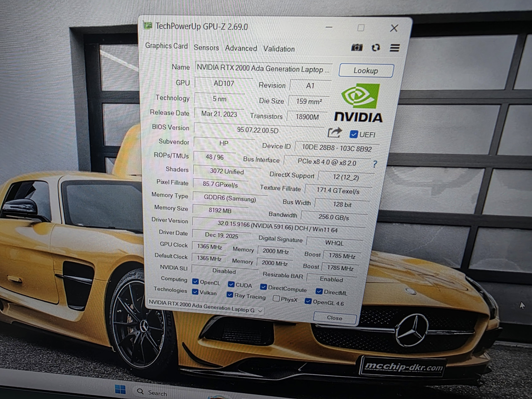Toggle the CUDA checkbox
532x399 pixels.
tap(231, 284)
